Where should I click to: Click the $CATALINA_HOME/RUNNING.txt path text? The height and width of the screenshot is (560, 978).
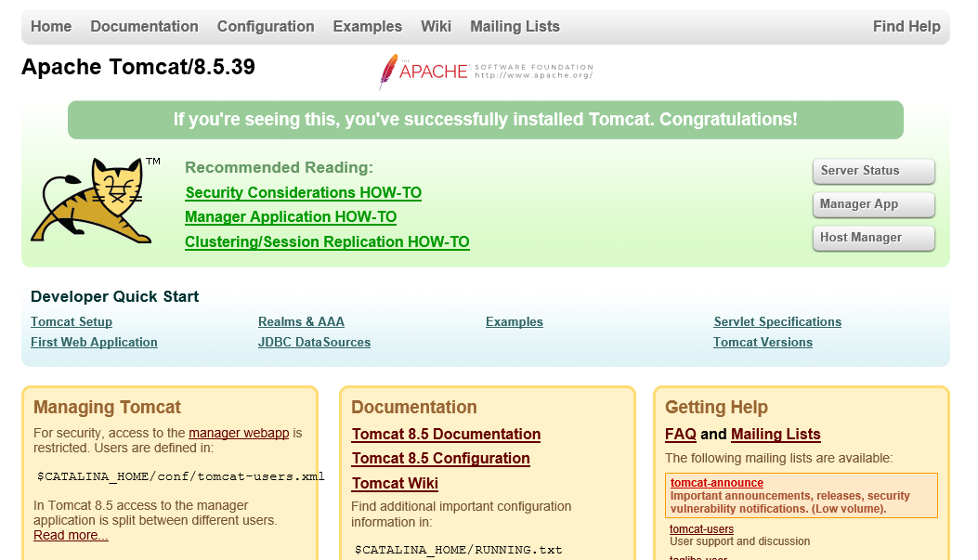pyautogui.click(x=459, y=550)
